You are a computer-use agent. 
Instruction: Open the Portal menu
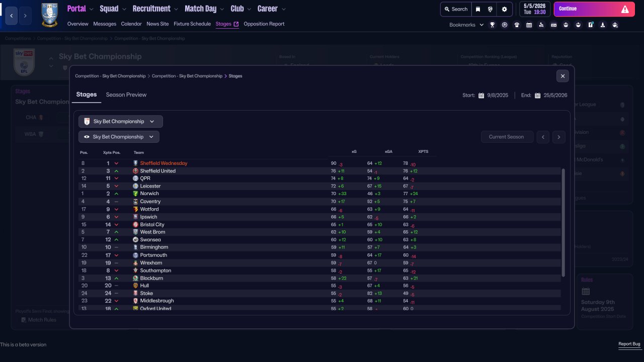coord(80,9)
